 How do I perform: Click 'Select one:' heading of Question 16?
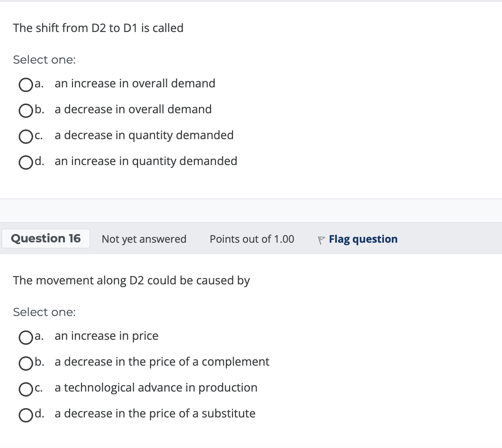(x=44, y=312)
